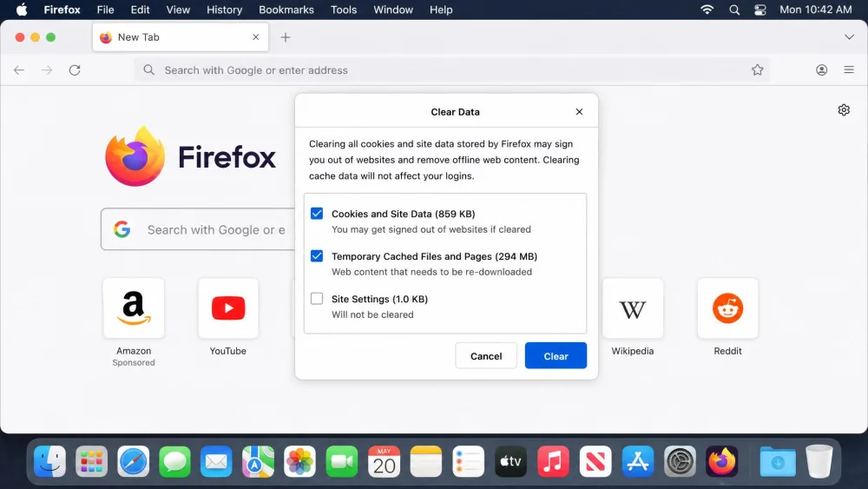Screen dimensions: 868x489
Task: Focus the address bar search field
Action: (x=451, y=70)
